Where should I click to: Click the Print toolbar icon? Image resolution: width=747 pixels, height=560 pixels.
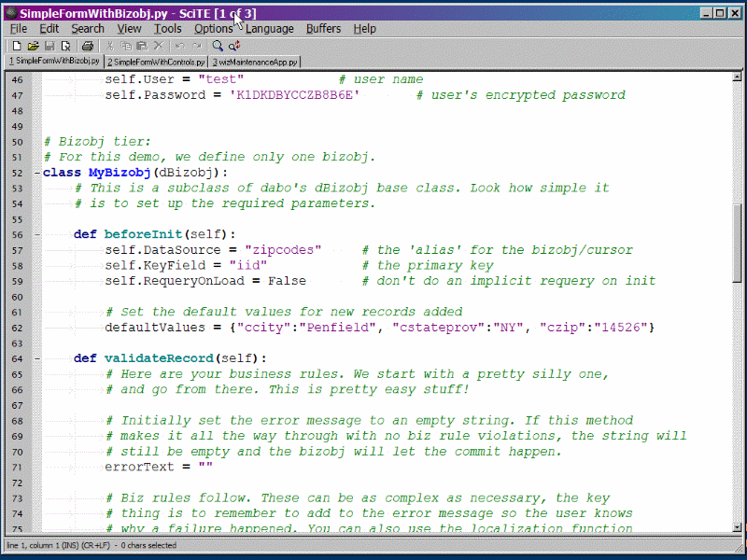87,46
